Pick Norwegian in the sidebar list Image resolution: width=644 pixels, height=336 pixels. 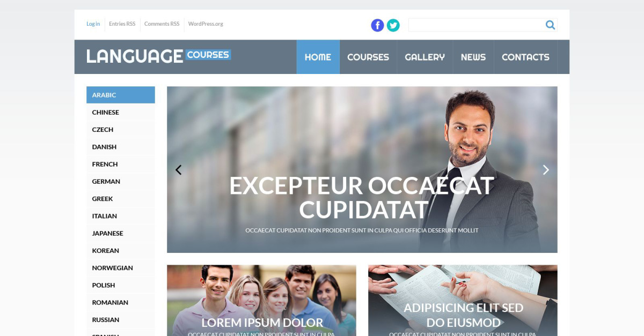click(x=121, y=268)
